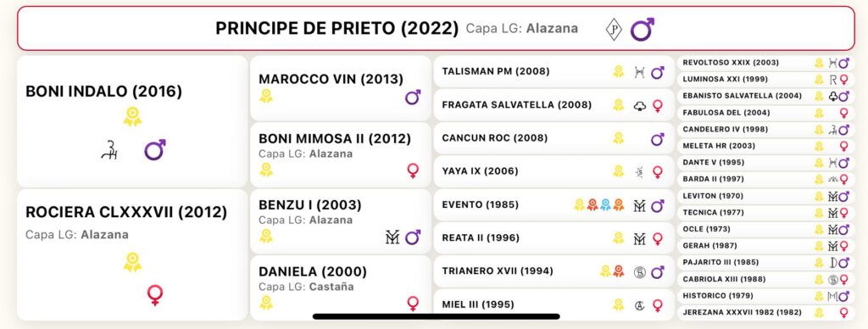The image size is (868, 329).
Task: Click the Principe de Prieto (2022) title
Action: [x=337, y=28]
